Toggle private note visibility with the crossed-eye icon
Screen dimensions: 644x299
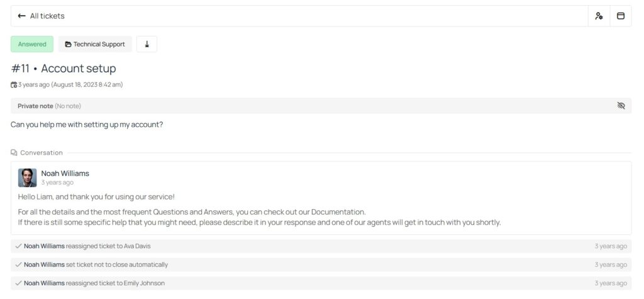pos(621,106)
